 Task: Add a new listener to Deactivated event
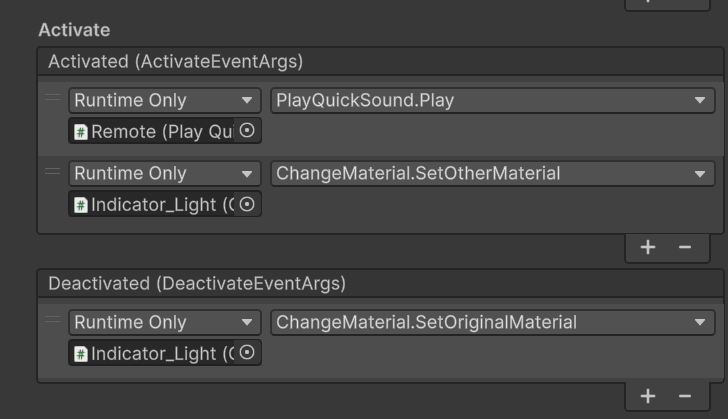(x=648, y=396)
